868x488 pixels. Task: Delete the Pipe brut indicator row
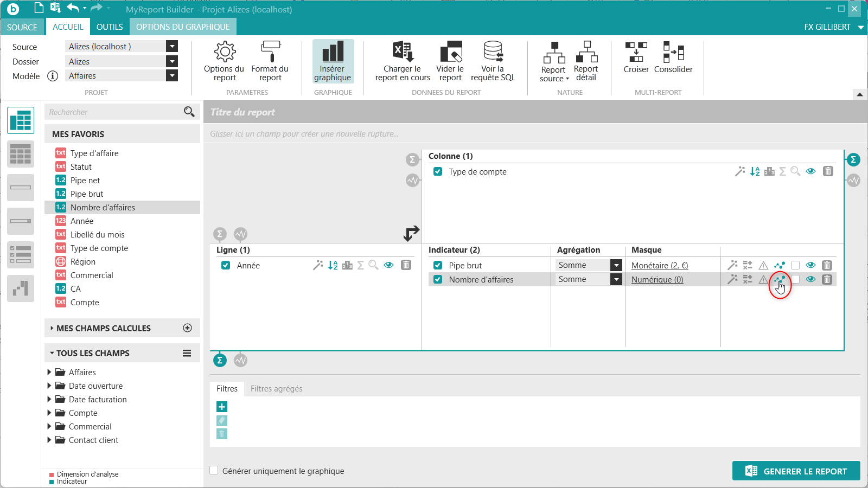pos(827,265)
